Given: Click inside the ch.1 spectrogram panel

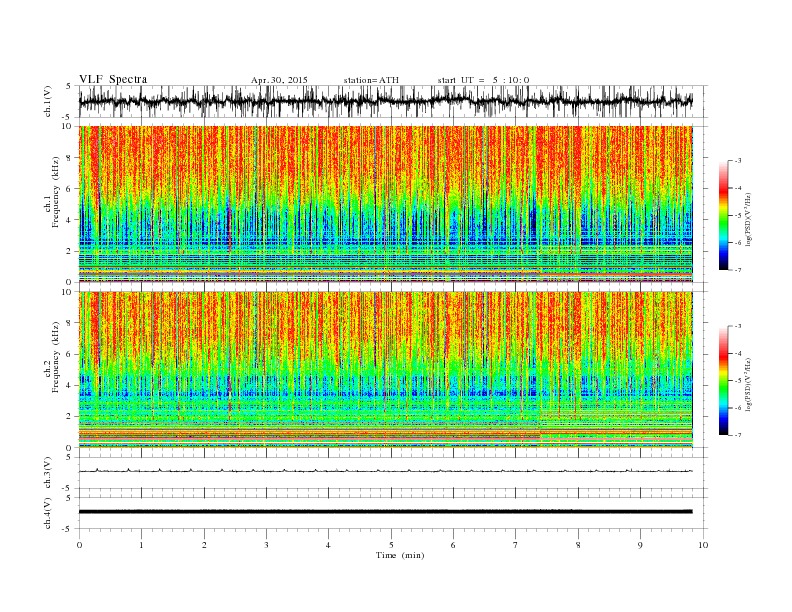Looking at the screenshot, I should [385, 204].
